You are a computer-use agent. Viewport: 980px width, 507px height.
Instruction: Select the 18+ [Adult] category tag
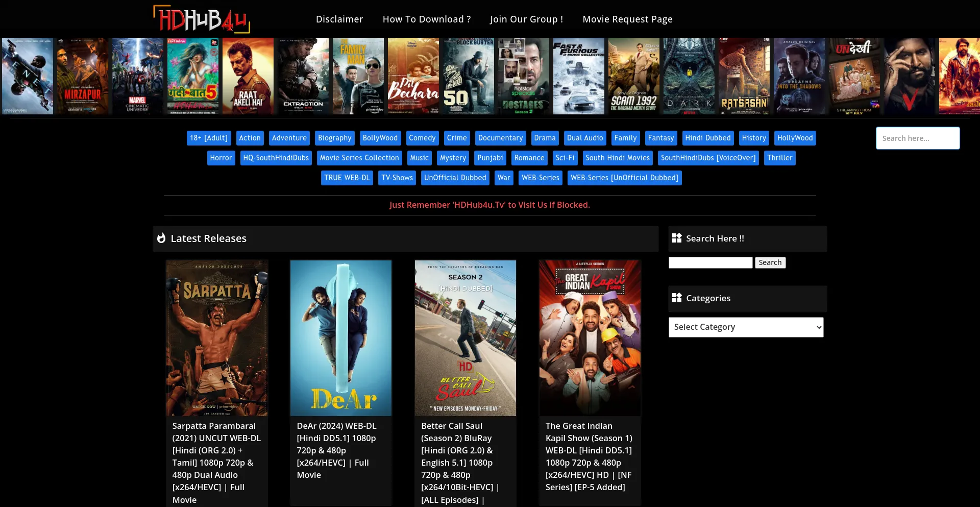pyautogui.click(x=209, y=138)
